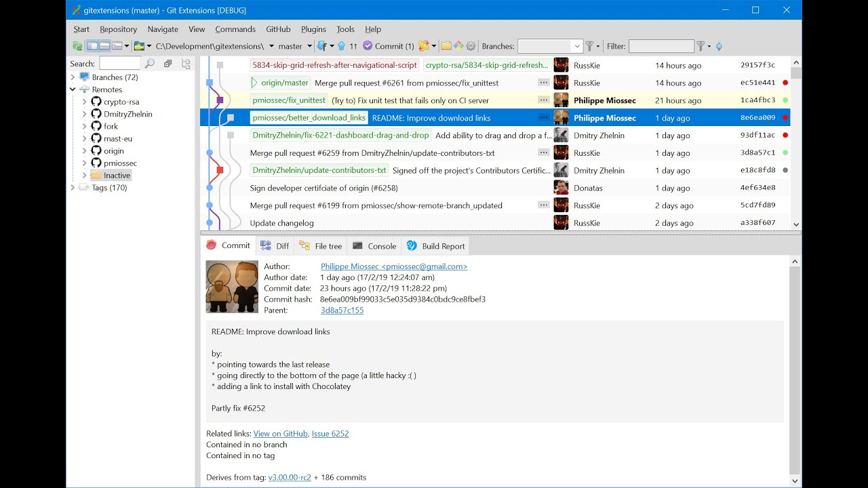Open the Commands menu
Screen dimensions: 868x488
[235, 29]
